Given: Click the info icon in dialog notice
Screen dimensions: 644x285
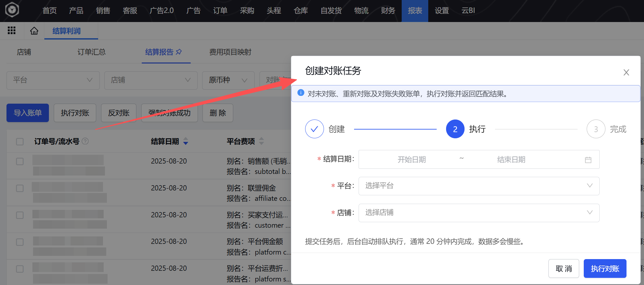Looking at the screenshot, I should (x=301, y=93).
